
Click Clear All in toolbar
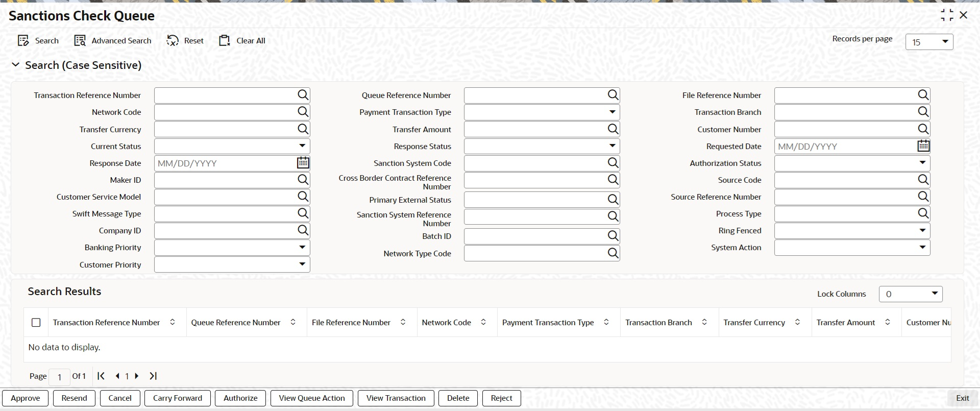click(242, 41)
